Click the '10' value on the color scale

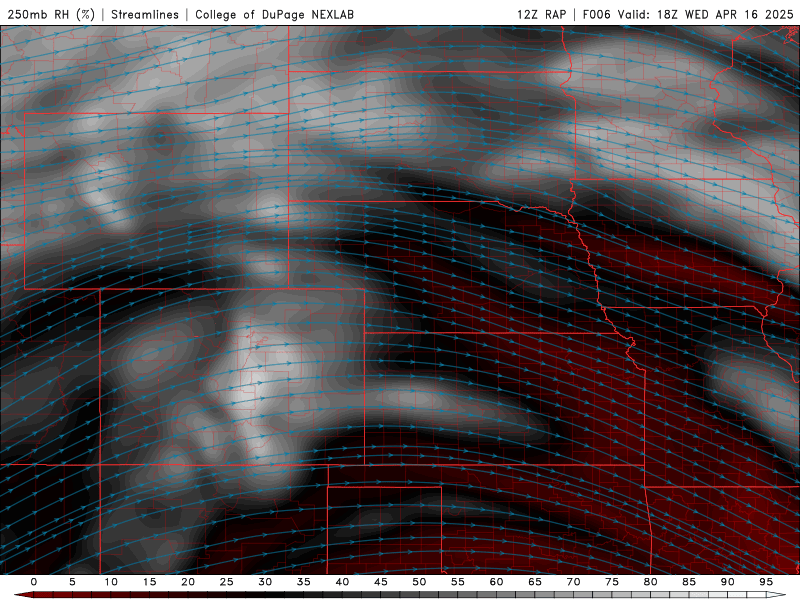point(111,582)
